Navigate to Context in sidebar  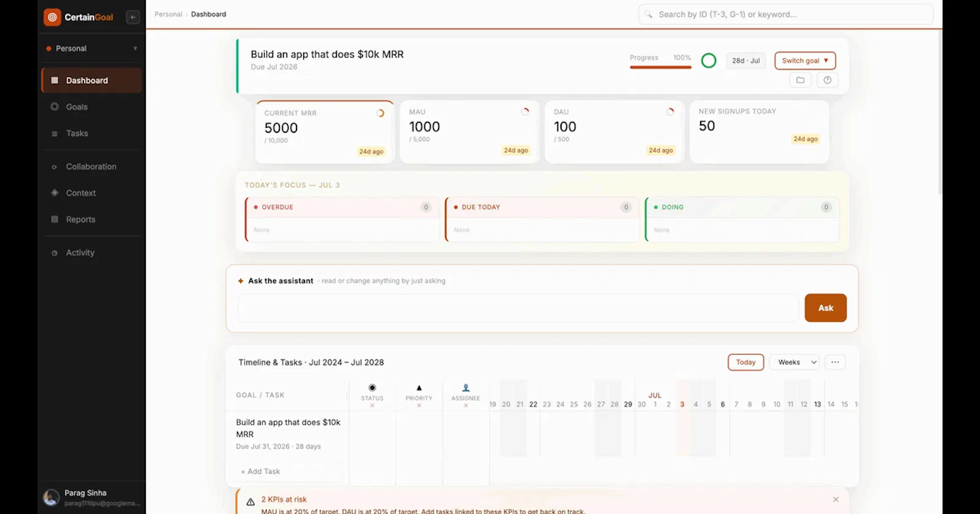pyautogui.click(x=92, y=193)
